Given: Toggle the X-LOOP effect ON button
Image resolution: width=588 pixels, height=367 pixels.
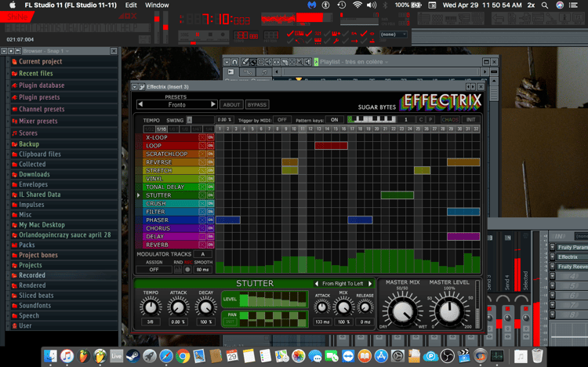Looking at the screenshot, I should click(x=210, y=137).
